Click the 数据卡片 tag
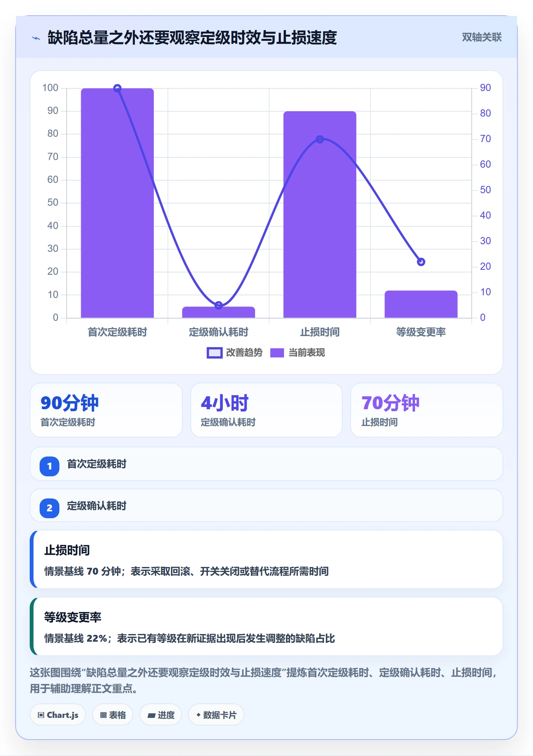This screenshot has width=533, height=756. (x=216, y=715)
